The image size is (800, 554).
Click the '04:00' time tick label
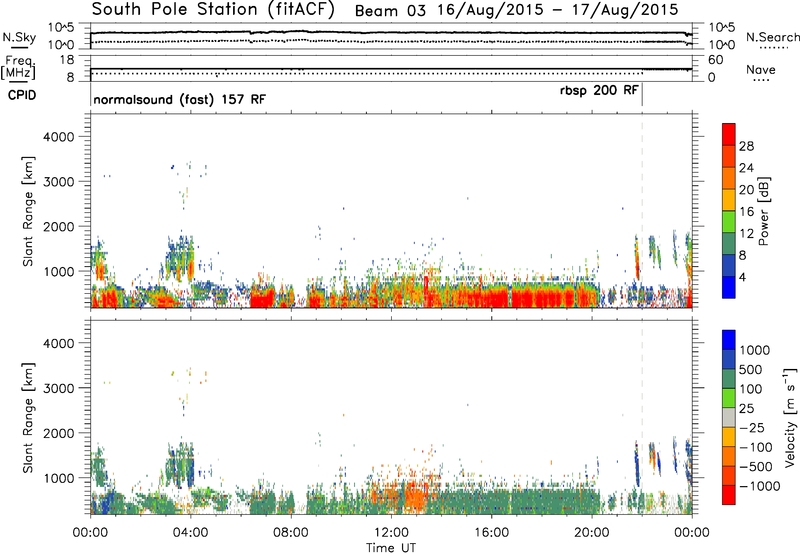pyautogui.click(x=190, y=533)
